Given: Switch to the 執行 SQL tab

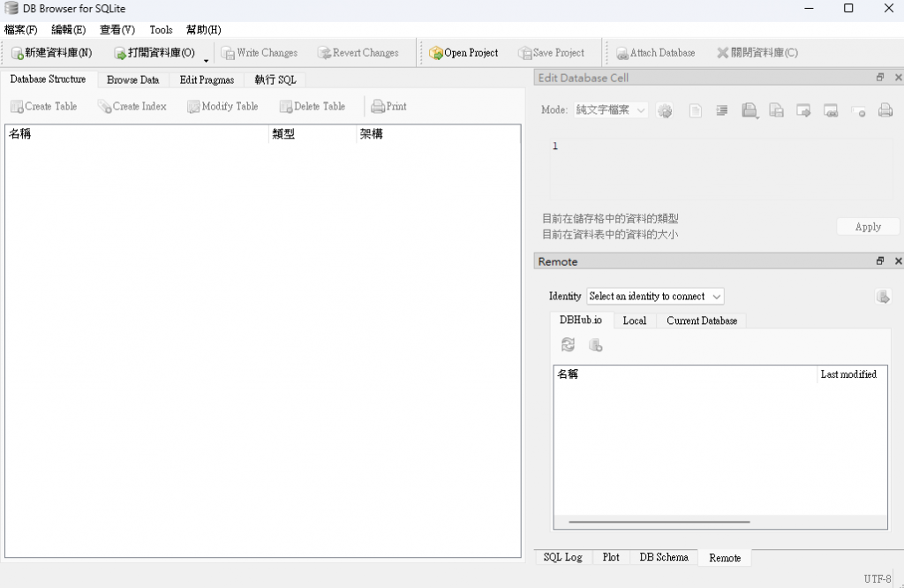Looking at the screenshot, I should [275, 80].
